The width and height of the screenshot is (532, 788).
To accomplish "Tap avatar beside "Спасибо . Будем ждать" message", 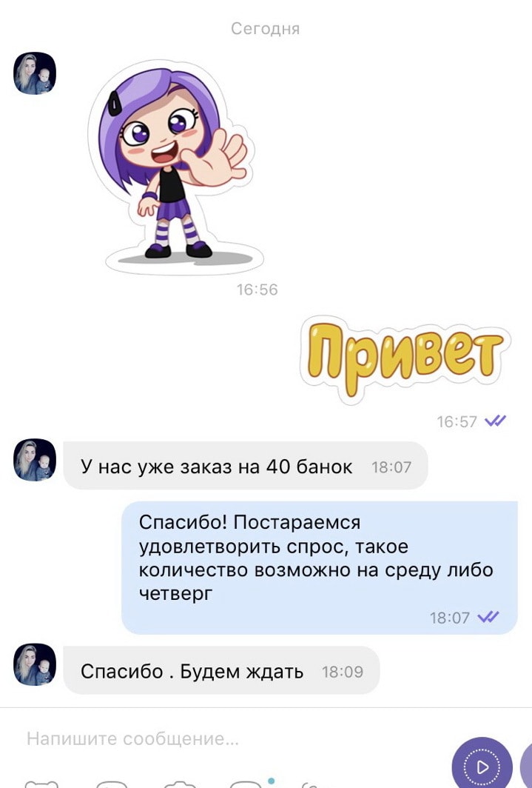I will click(35, 664).
